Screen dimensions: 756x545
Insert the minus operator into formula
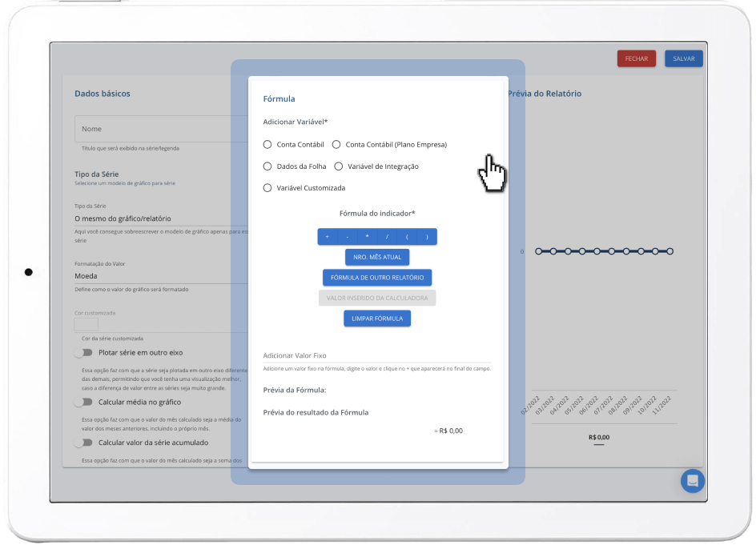pos(347,237)
